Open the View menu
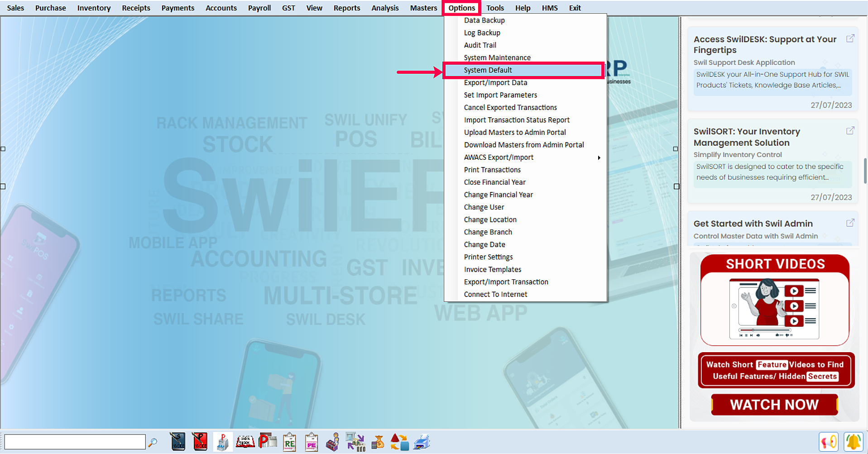Image resolution: width=868 pixels, height=454 pixels. [x=314, y=8]
